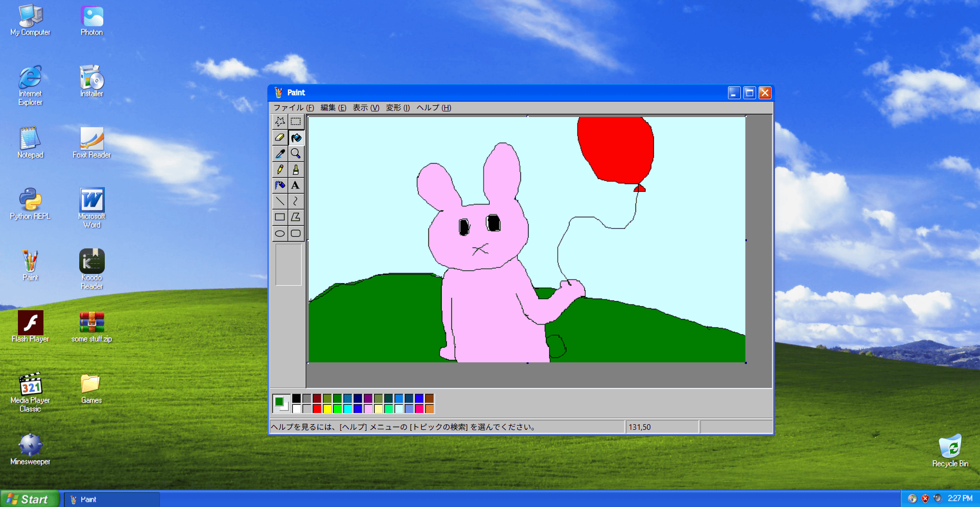Select the Text tool
The image size is (980, 507).
(296, 185)
